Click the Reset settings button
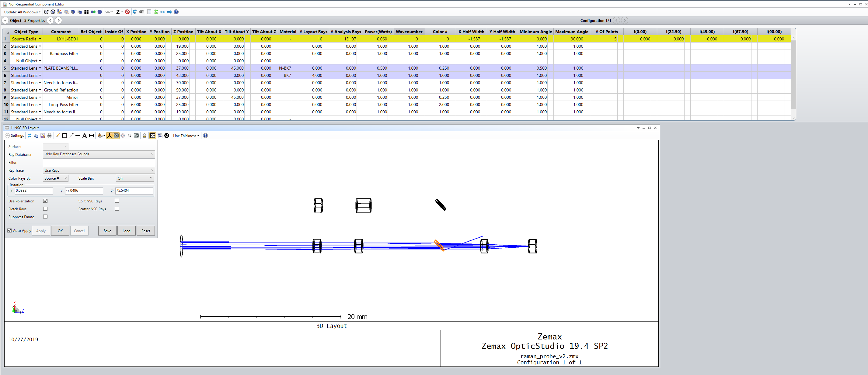The image size is (868, 375). point(146,231)
